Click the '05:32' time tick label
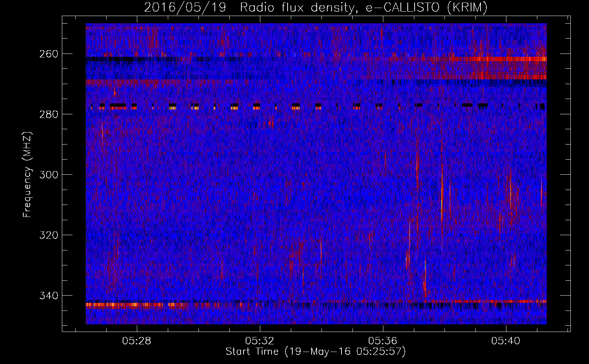 pyautogui.click(x=260, y=341)
